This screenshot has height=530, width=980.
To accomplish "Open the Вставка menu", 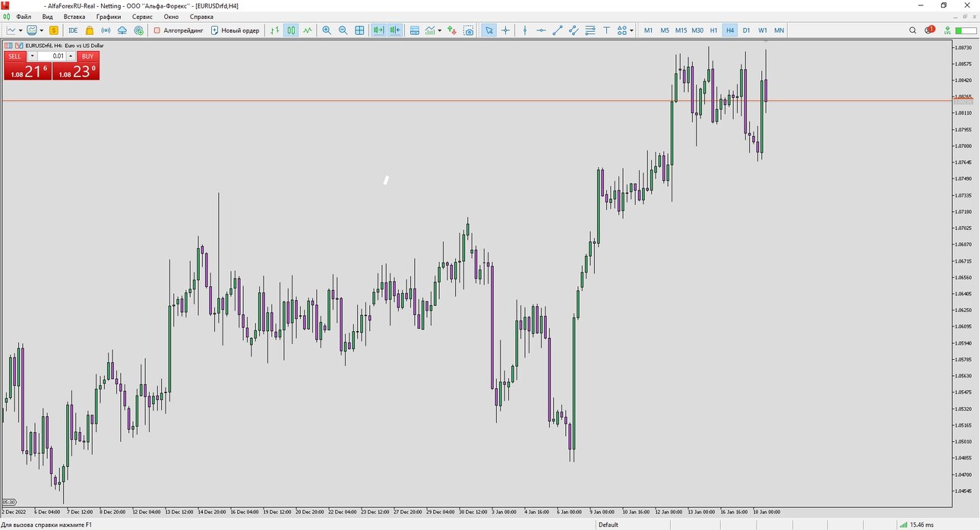I will (74, 17).
